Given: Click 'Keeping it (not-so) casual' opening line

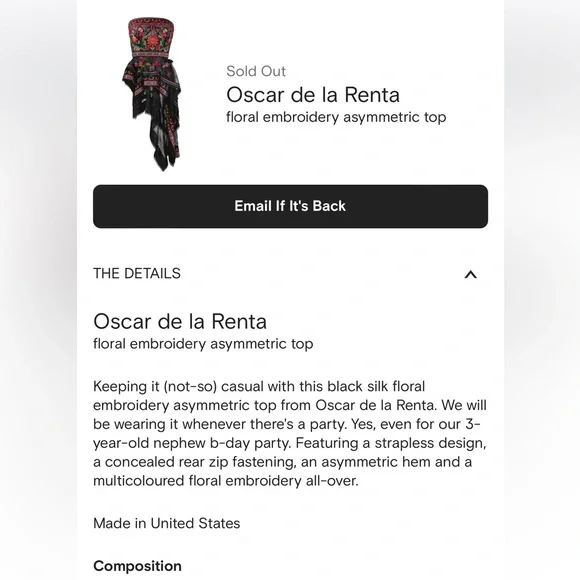Looking at the screenshot, I should (179, 387).
